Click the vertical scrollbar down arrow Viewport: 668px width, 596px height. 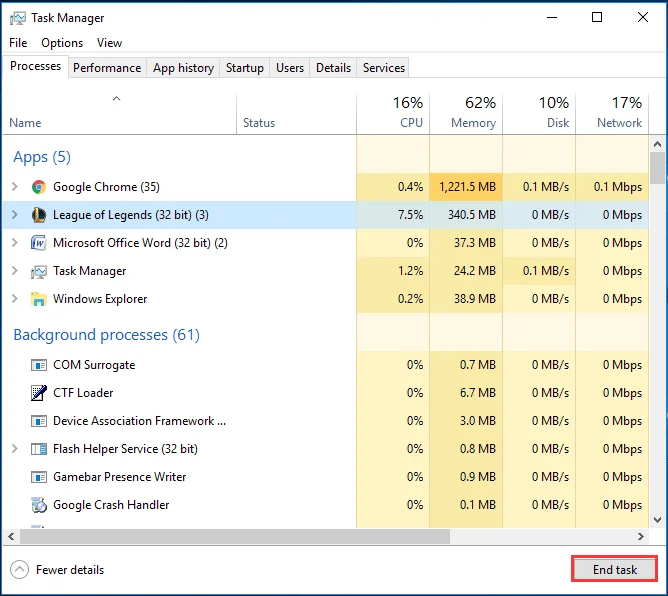point(657,520)
